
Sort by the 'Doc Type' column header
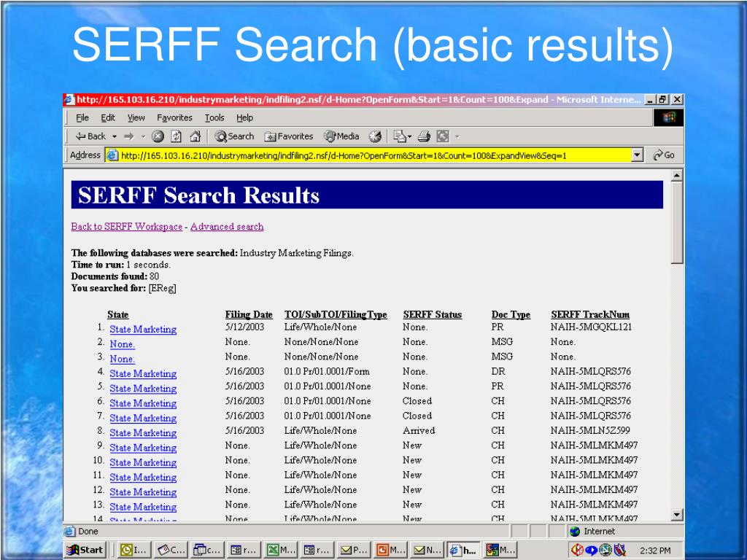511,315
